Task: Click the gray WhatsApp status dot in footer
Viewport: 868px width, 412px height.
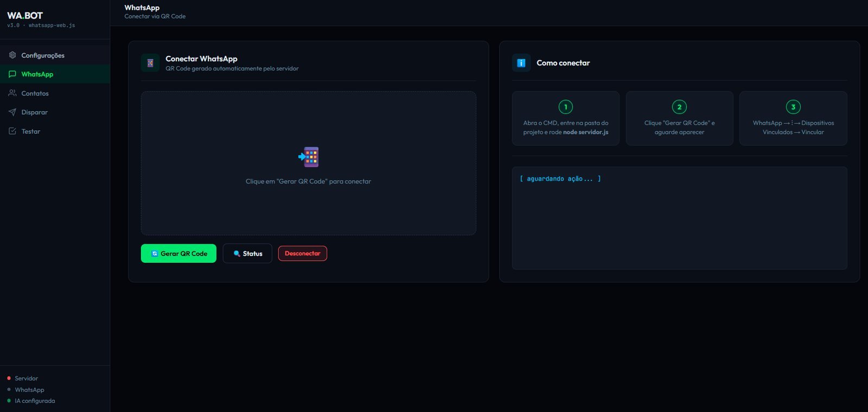Action: (9, 390)
